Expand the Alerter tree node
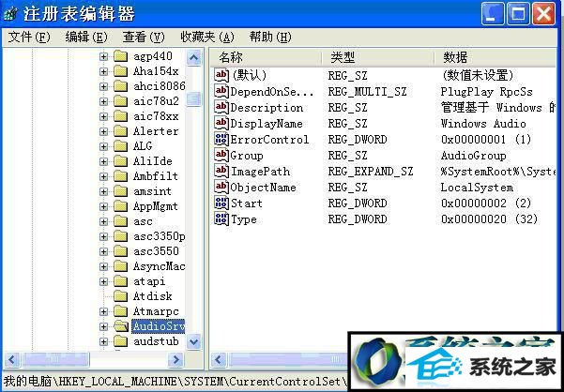 click(103, 131)
